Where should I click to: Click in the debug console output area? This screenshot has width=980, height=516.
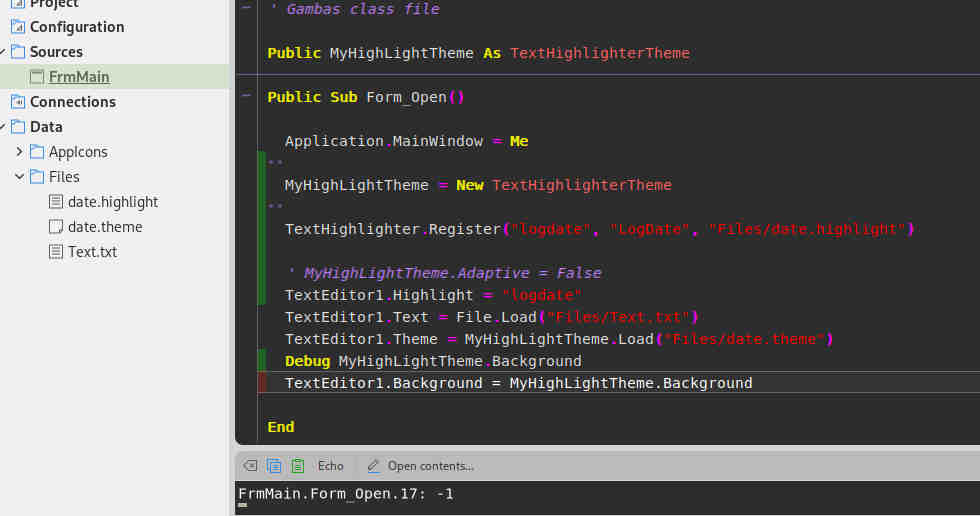tap(600, 500)
